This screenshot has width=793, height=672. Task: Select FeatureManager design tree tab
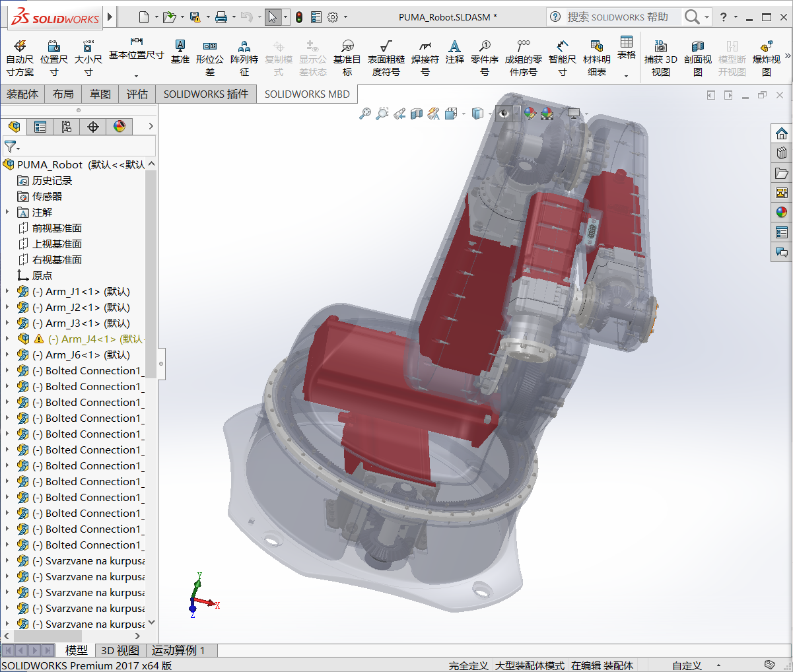pos(15,126)
